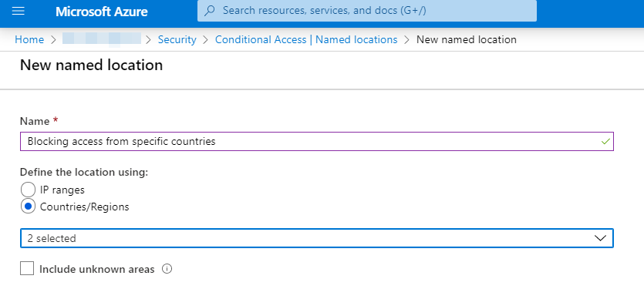Click green validation checkmark in Name field

605,142
